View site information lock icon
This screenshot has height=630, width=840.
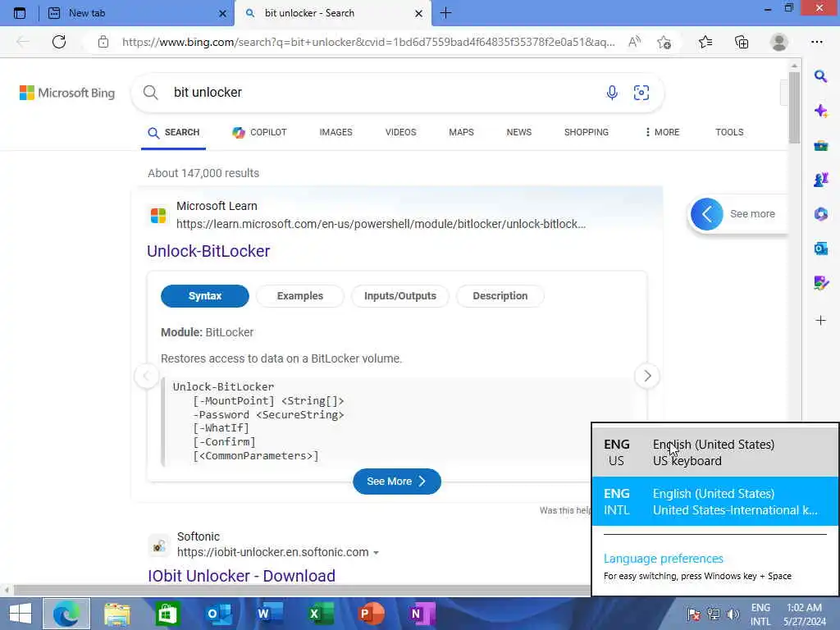pyautogui.click(x=103, y=42)
